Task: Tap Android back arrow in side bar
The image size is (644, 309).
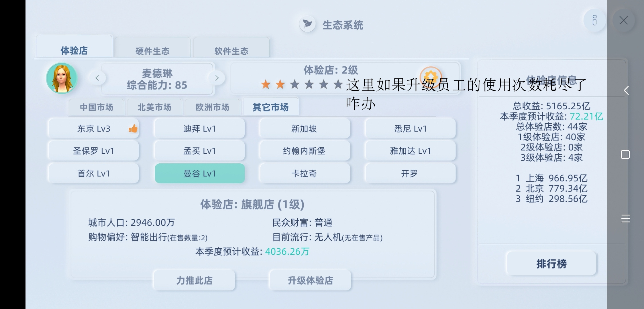Action: coord(626,91)
